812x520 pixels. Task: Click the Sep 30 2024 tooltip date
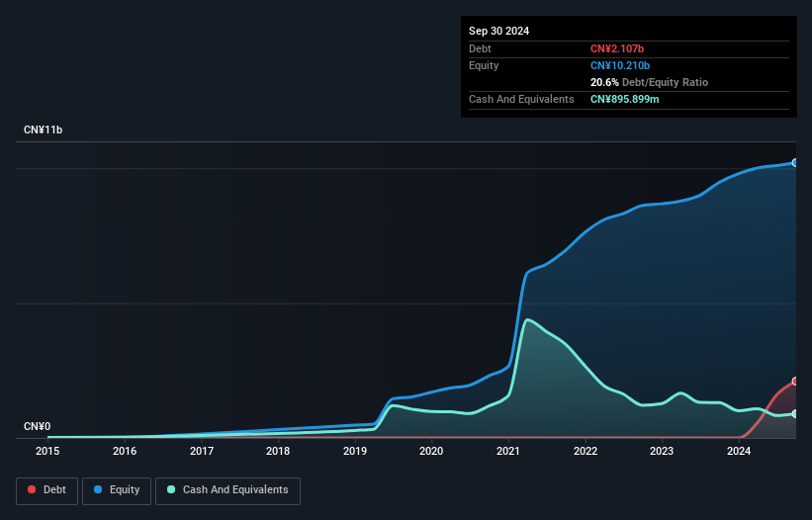coord(498,31)
